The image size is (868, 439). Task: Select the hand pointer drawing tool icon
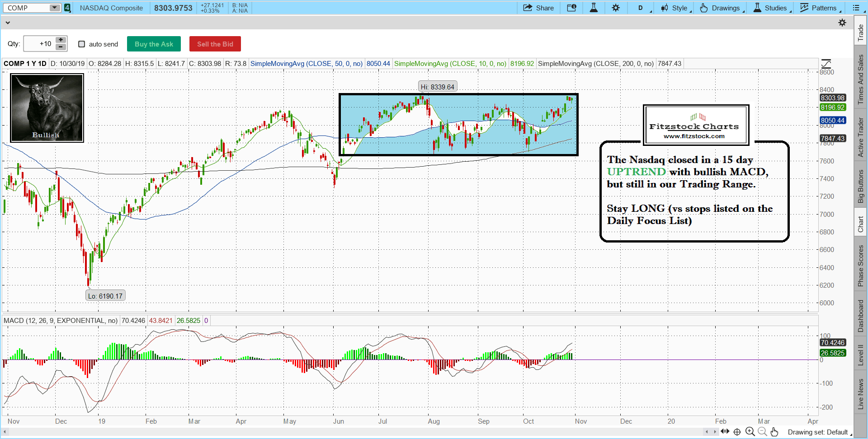774,432
